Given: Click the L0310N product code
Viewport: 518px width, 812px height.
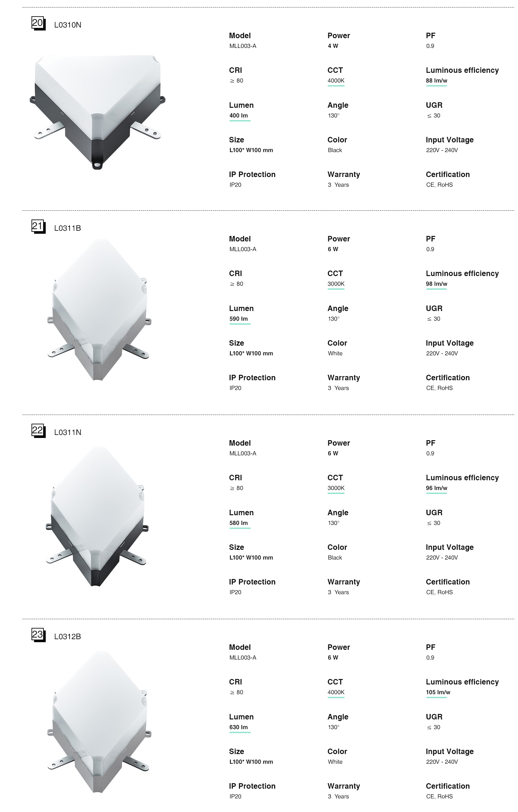Looking at the screenshot, I should coord(67,25).
